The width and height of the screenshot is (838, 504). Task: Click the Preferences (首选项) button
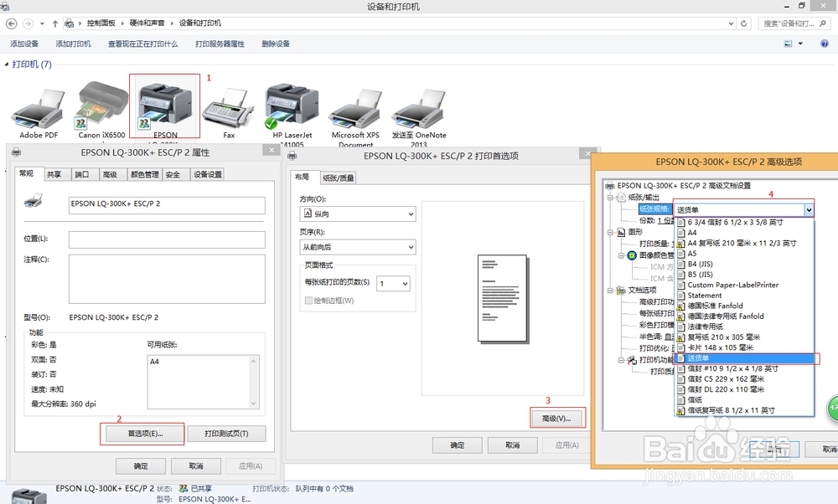[145, 434]
